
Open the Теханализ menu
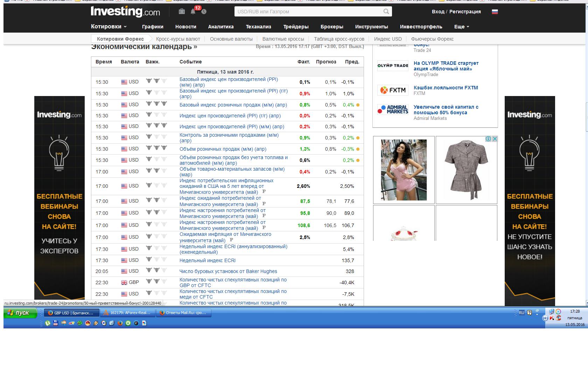259,27
